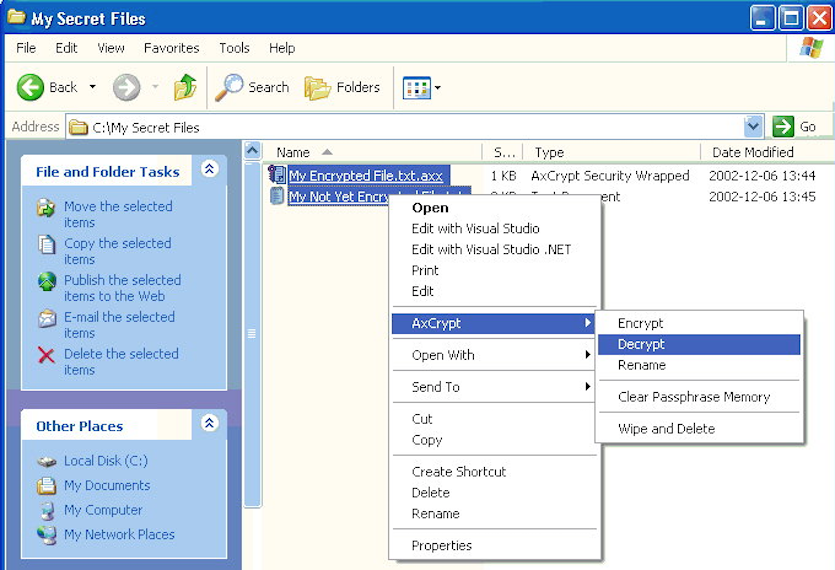Open the File menu
Viewport: 835px width, 570px height.
pyautogui.click(x=26, y=48)
